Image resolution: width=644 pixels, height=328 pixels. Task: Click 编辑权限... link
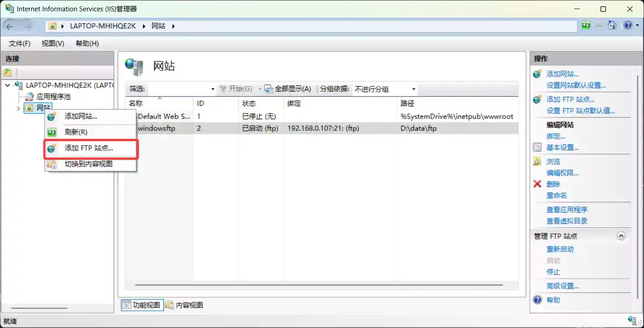(562, 173)
